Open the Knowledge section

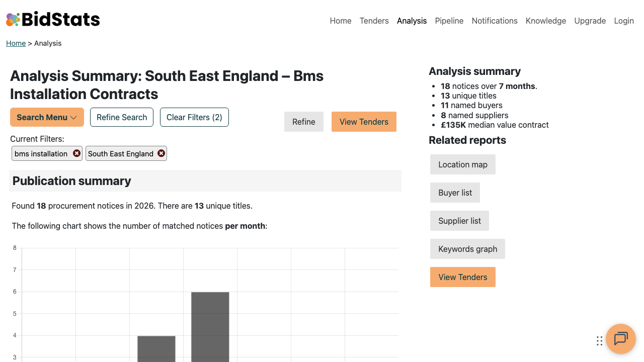pyautogui.click(x=545, y=21)
